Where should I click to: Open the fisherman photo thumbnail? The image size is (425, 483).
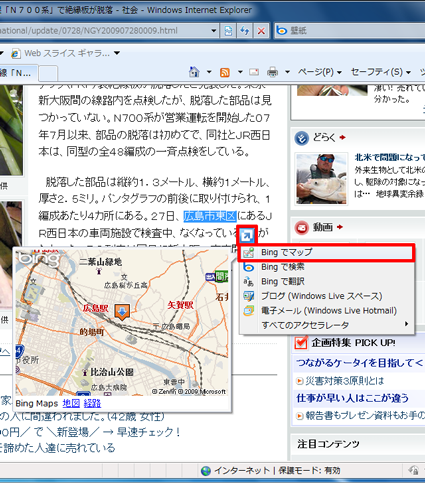coord(322,179)
